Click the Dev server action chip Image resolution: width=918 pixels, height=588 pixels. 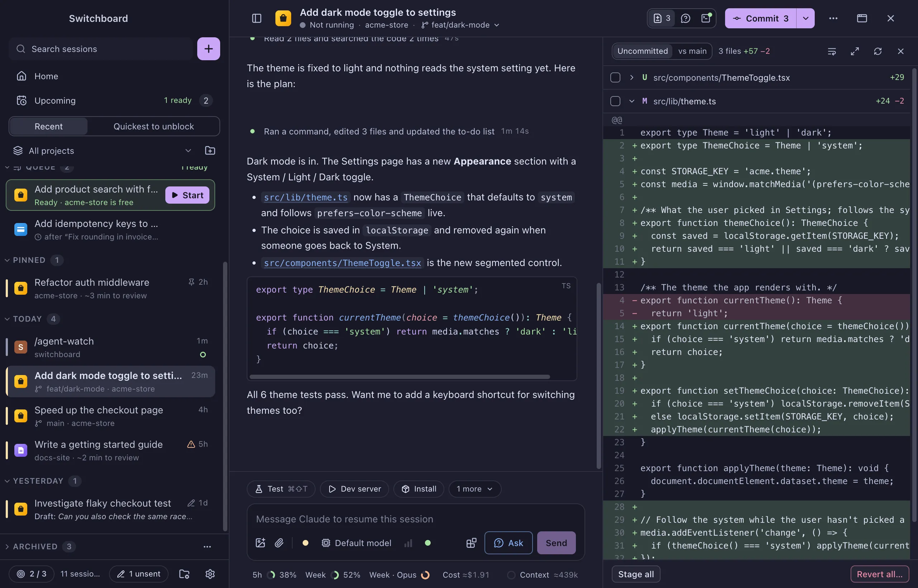click(354, 489)
